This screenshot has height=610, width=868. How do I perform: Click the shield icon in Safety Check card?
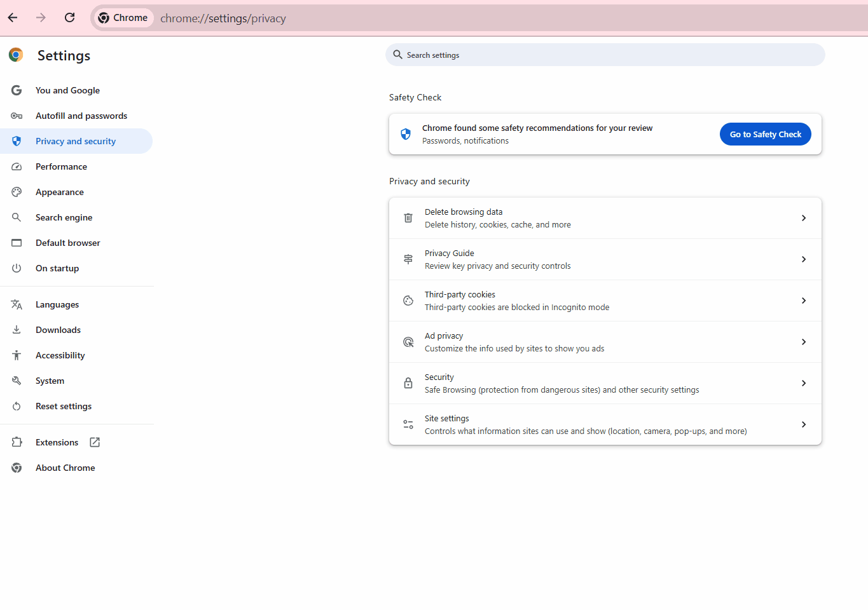pyautogui.click(x=406, y=134)
